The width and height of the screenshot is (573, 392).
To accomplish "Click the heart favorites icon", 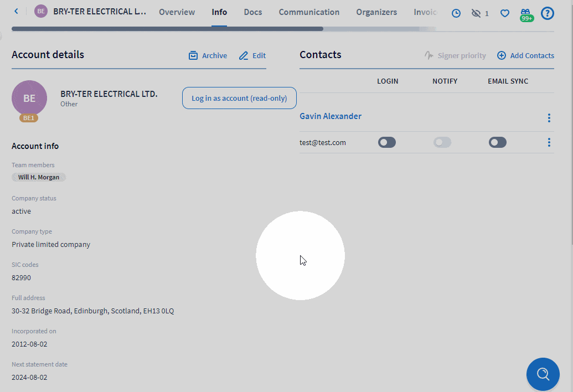I will click(x=505, y=13).
